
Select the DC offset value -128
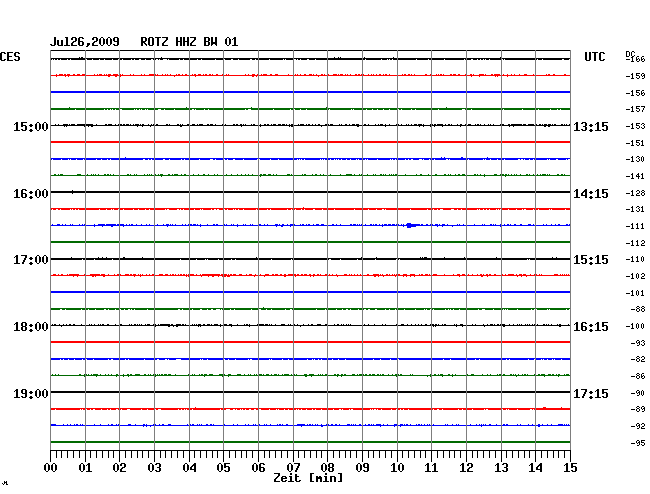click(x=635, y=193)
